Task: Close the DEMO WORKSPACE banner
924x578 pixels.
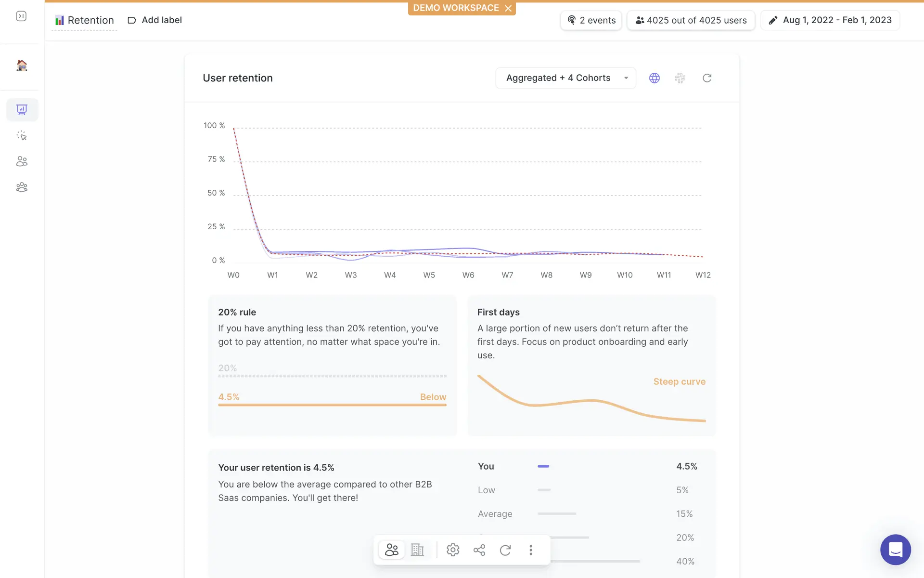Action: coord(508,8)
